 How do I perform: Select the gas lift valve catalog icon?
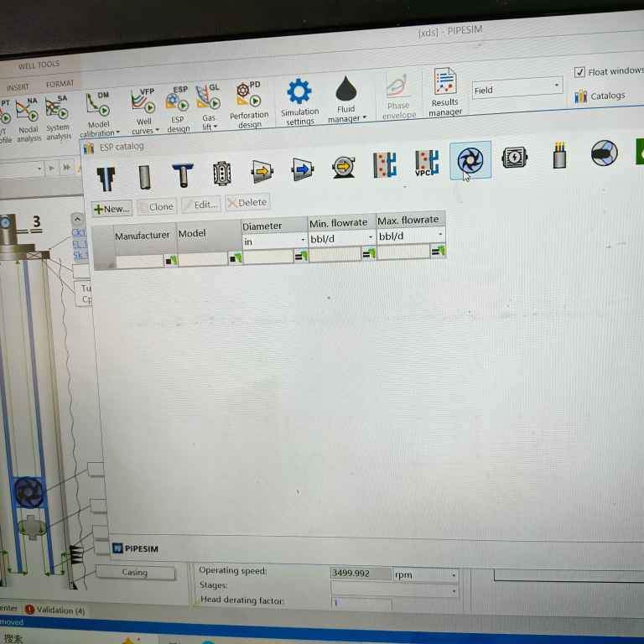[385, 164]
